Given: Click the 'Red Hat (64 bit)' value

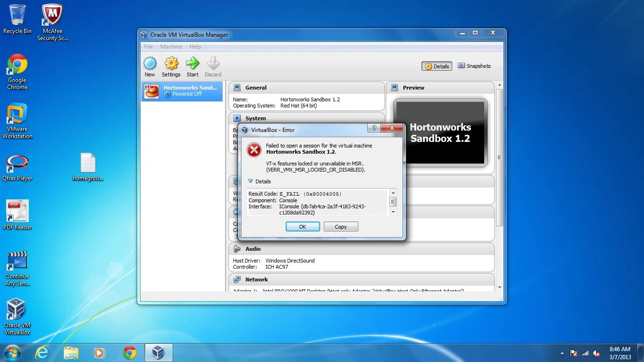Looking at the screenshot, I should (x=299, y=106).
